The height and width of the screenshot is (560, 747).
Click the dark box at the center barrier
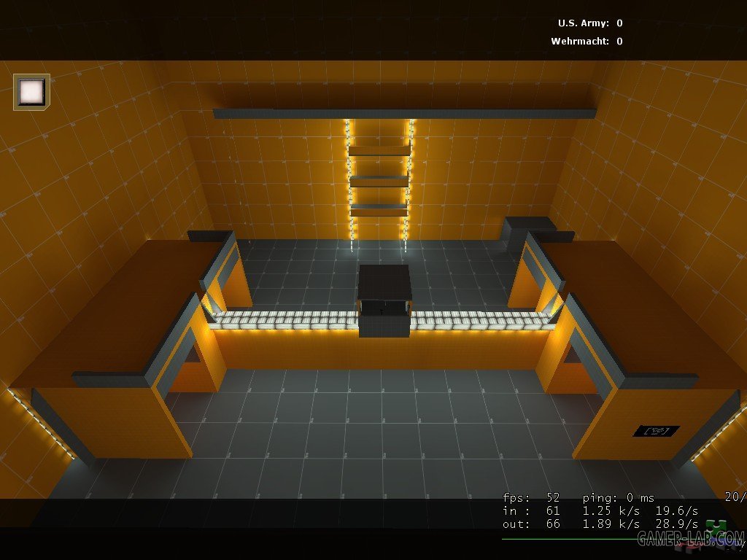[384, 300]
